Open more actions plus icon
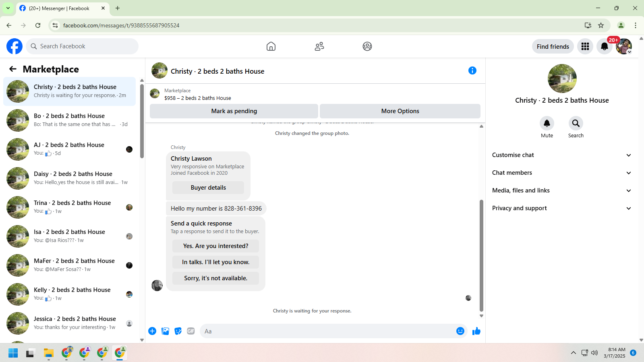 click(152, 331)
